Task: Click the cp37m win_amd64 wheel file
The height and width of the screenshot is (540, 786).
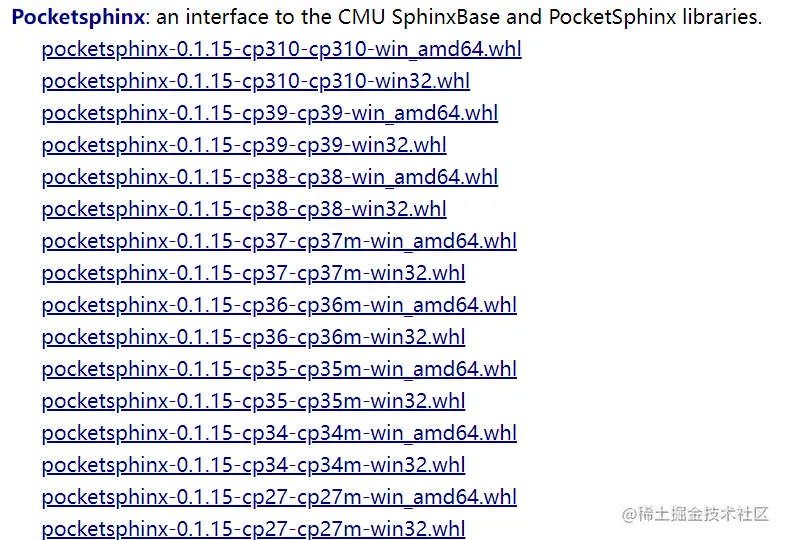Action: point(279,241)
